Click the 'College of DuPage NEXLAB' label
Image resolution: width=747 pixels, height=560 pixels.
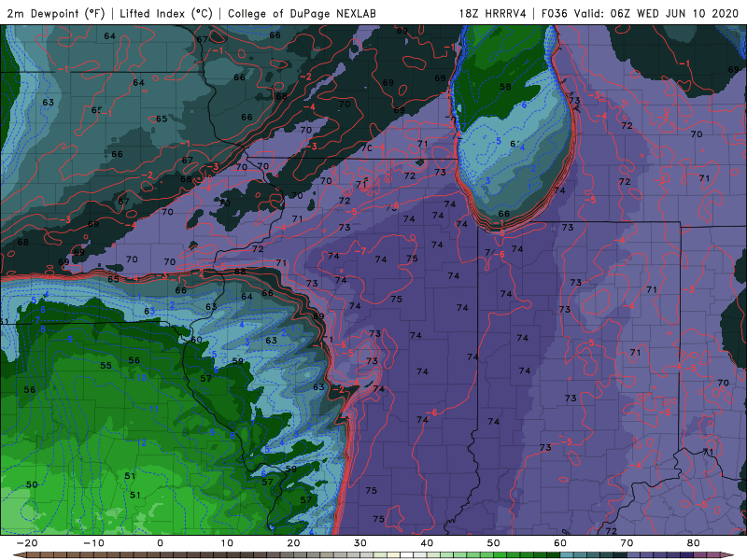302,13
